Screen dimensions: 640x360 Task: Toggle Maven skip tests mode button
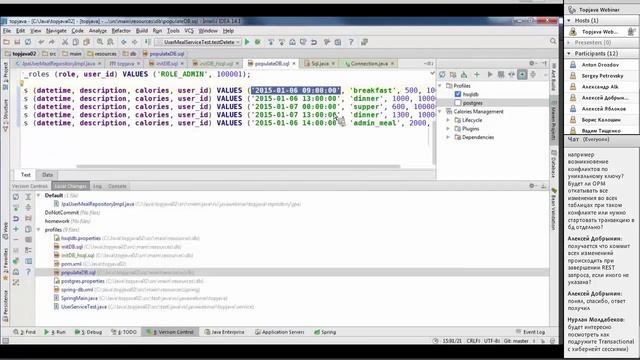coord(522,74)
